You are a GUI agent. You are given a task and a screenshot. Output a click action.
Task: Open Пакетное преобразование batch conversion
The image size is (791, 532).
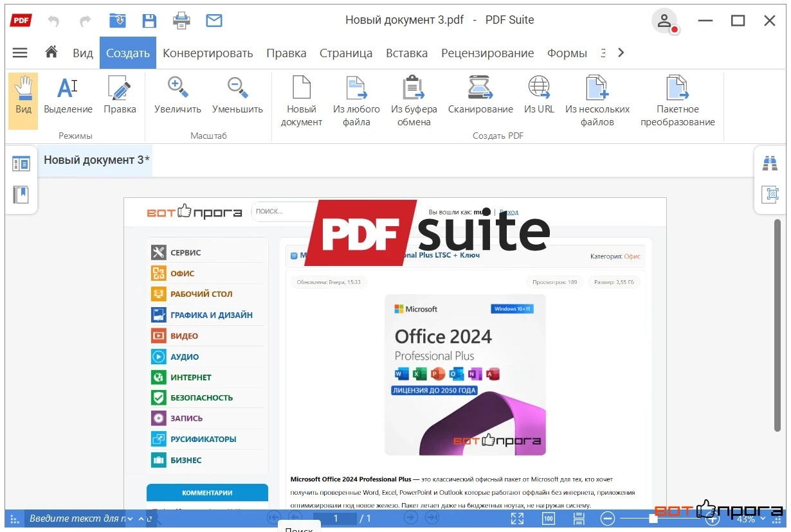click(678, 102)
